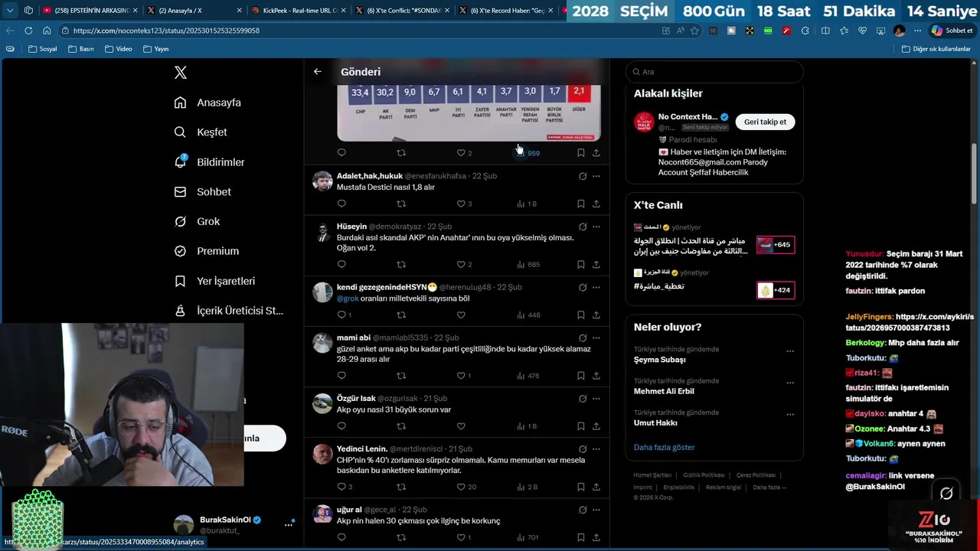Switch to KickPeek browser tab
The image size is (980, 551).
tap(299, 11)
